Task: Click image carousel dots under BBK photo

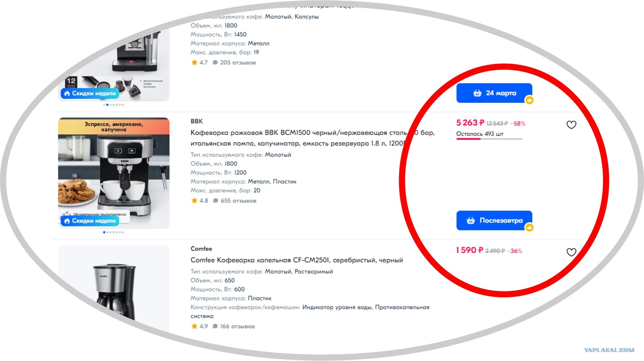Action: [x=114, y=232]
